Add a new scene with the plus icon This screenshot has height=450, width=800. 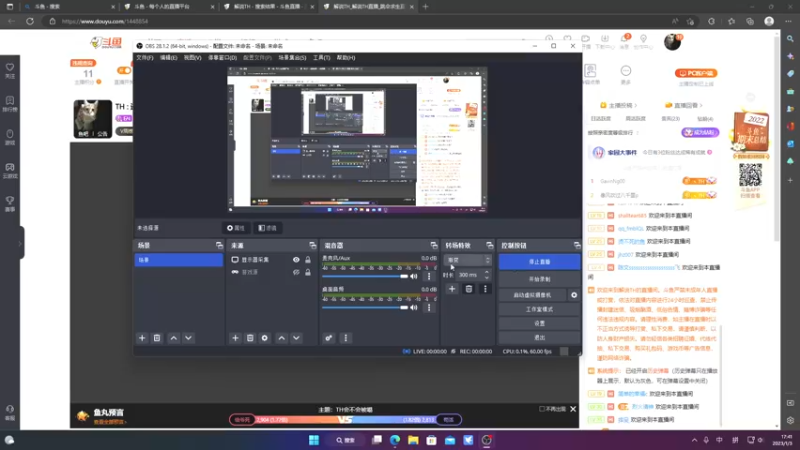[x=142, y=338]
